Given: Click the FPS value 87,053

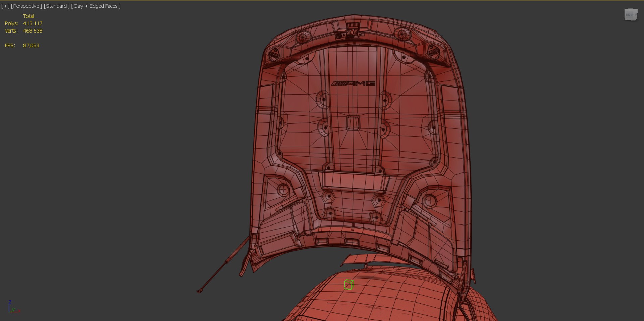Looking at the screenshot, I should click(x=31, y=45).
